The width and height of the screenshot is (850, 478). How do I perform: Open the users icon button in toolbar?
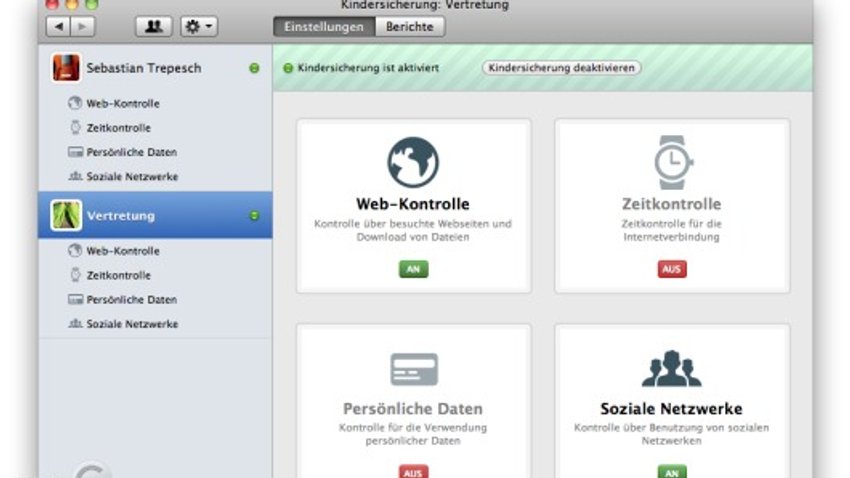point(153,27)
